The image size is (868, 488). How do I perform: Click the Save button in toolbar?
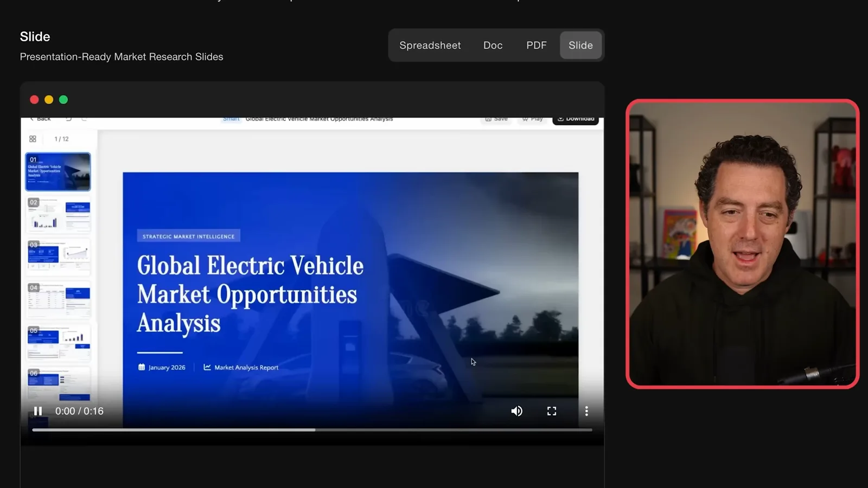pyautogui.click(x=496, y=119)
